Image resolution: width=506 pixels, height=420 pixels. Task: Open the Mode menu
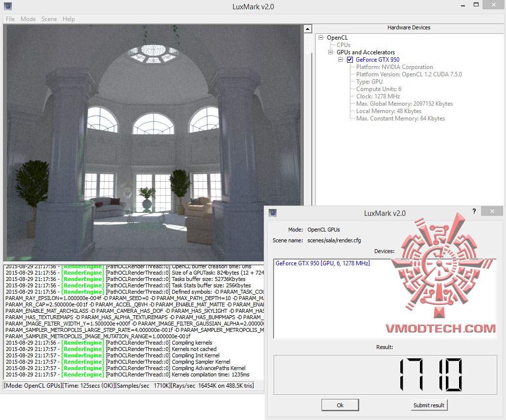point(28,19)
